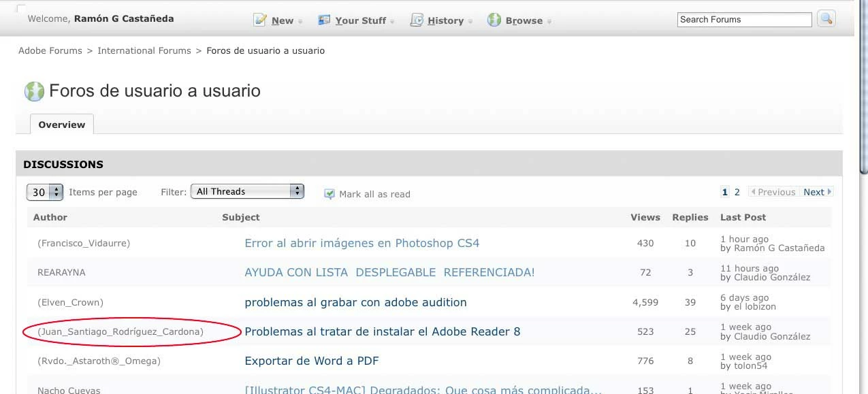
Task: Go to Adobe Forums breadcrumb
Action: pyautogui.click(x=50, y=50)
